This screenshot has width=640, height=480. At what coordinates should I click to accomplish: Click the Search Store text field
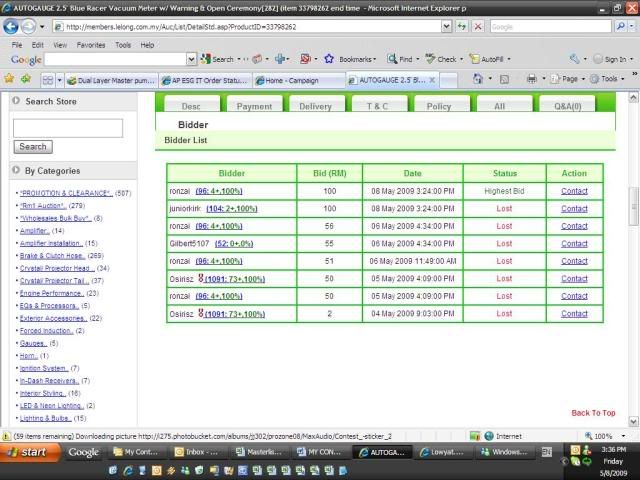pyautogui.click(x=68, y=128)
